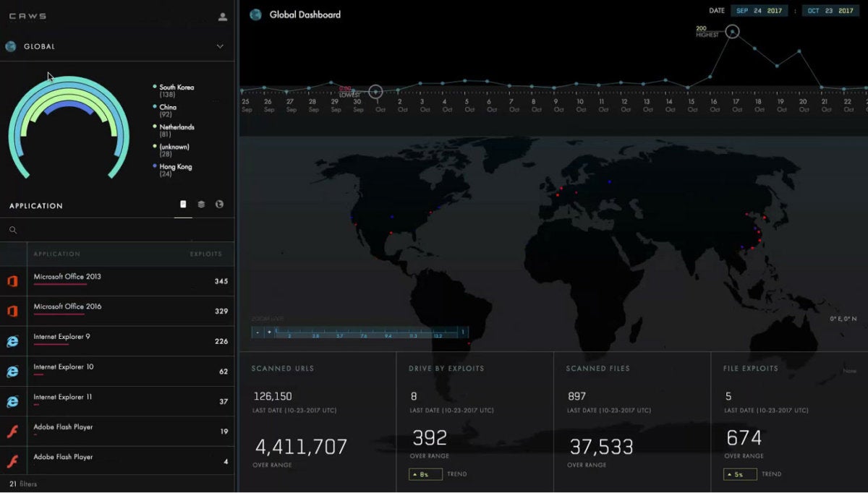Open the OCT 23 2017 end date picker
This screenshot has height=493, width=868.
831,11
